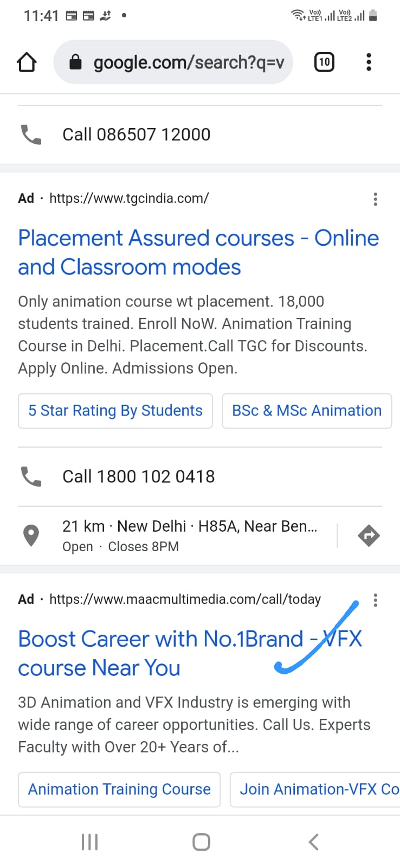Open Placement Assured courses ad link

tap(198, 252)
